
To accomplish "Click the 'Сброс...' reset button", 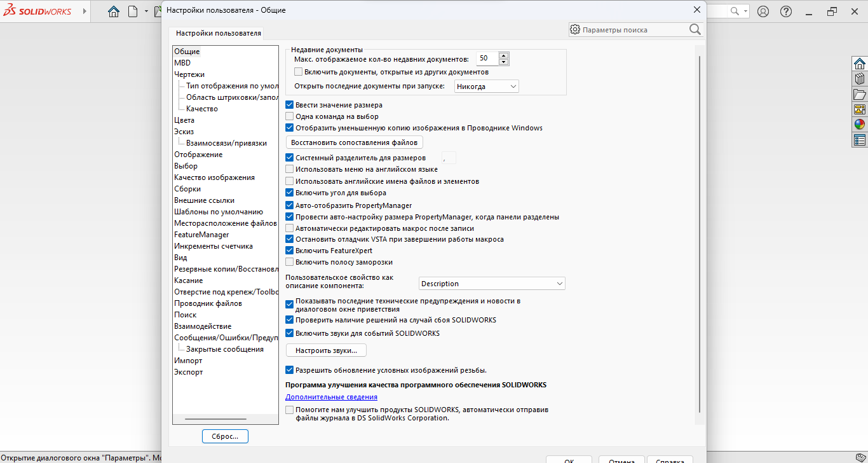I will point(225,436).
